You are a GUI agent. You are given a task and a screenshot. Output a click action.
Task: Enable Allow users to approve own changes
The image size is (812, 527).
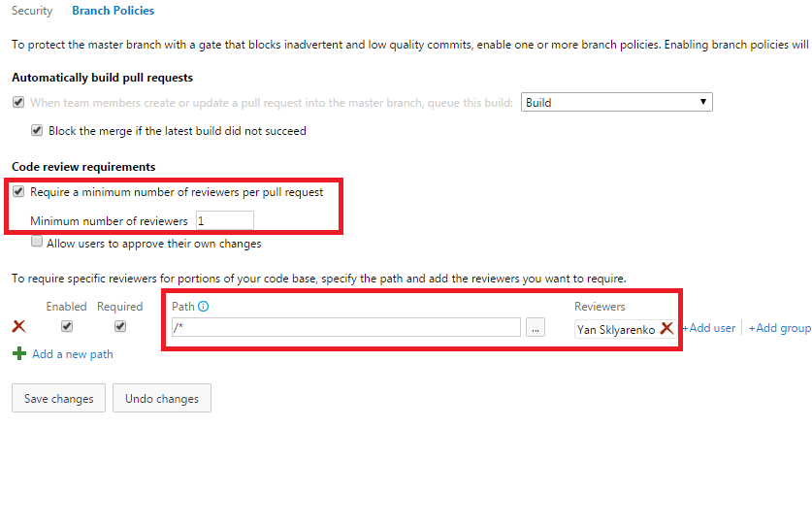pos(37,242)
